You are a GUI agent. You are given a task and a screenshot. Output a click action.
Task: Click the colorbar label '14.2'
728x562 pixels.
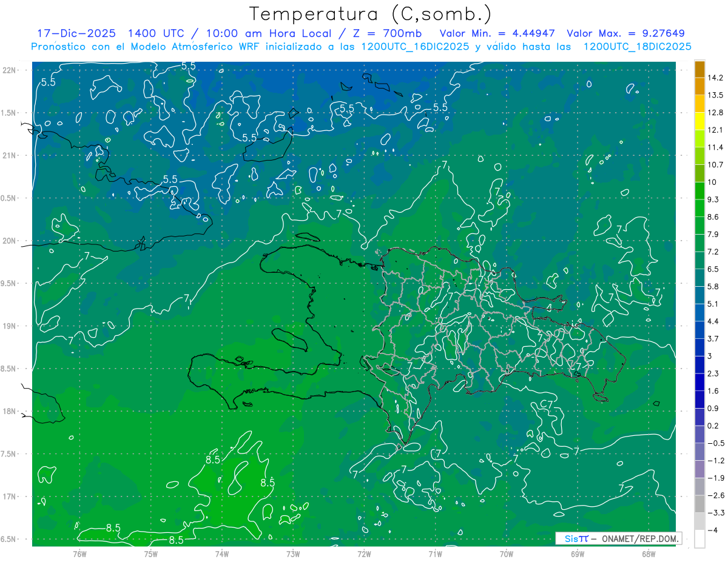pos(716,78)
